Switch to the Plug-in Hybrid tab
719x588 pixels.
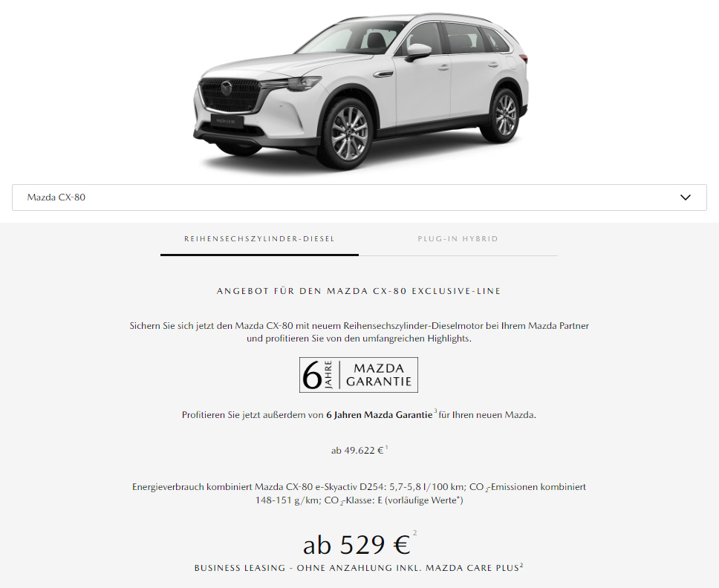click(458, 239)
